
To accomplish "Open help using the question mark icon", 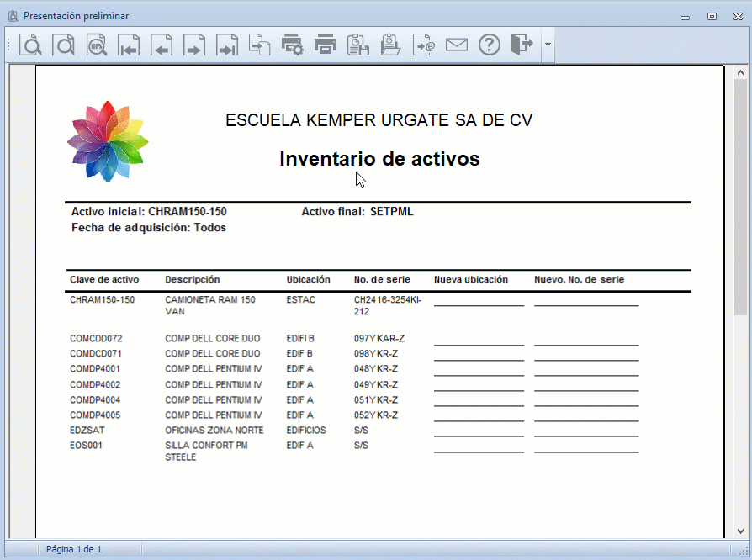I will [x=489, y=45].
